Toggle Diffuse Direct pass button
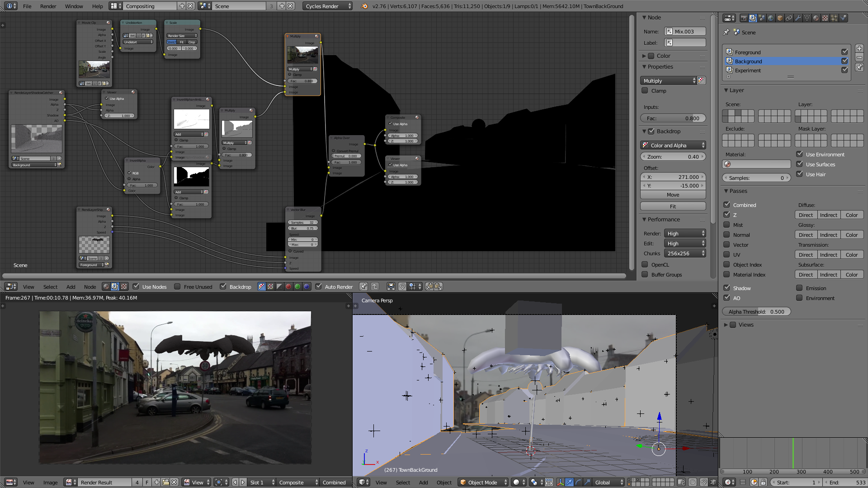 (806, 215)
